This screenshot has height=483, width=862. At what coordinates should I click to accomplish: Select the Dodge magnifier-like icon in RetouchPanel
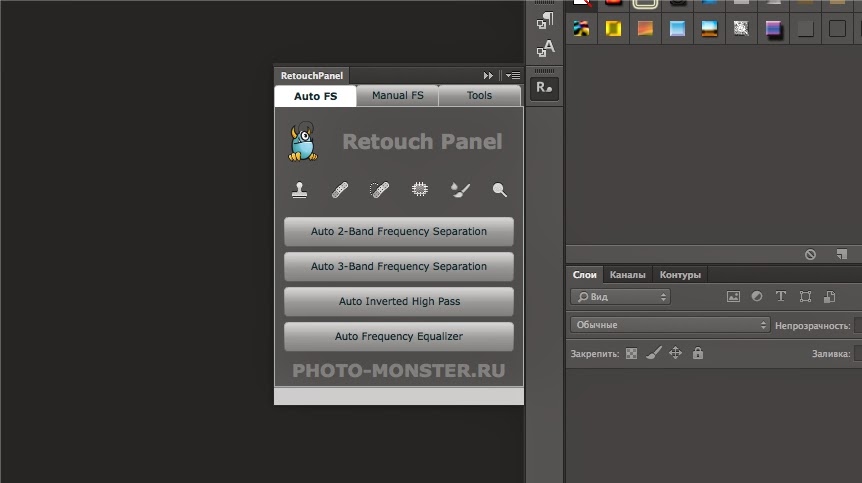tap(500, 190)
